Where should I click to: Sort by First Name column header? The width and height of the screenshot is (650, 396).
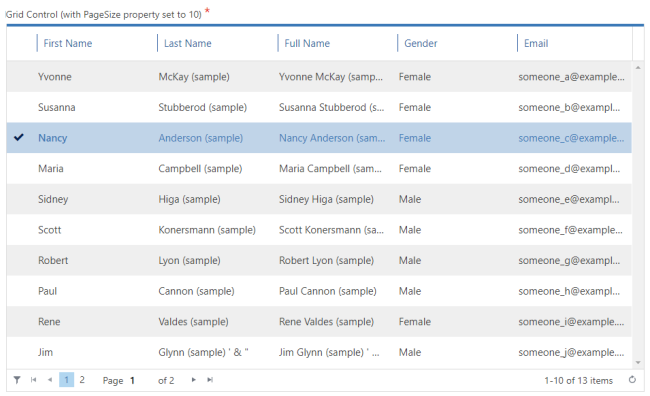point(68,43)
